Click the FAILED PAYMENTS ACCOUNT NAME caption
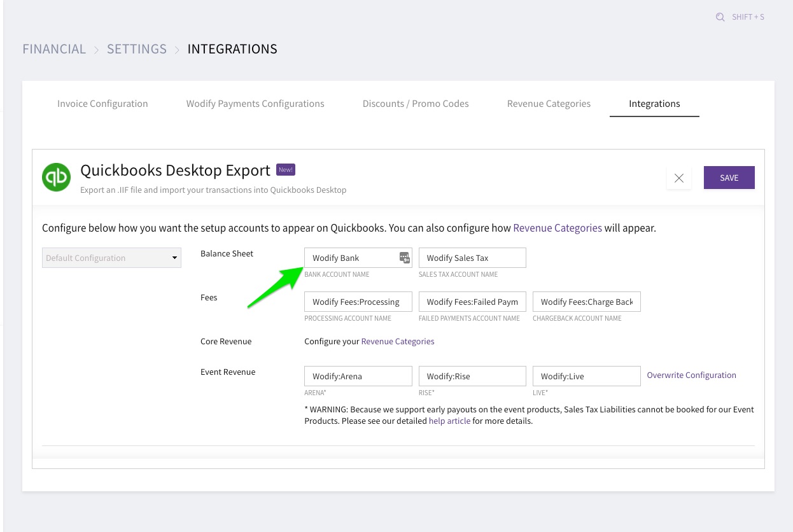This screenshot has width=793, height=532. click(x=469, y=318)
